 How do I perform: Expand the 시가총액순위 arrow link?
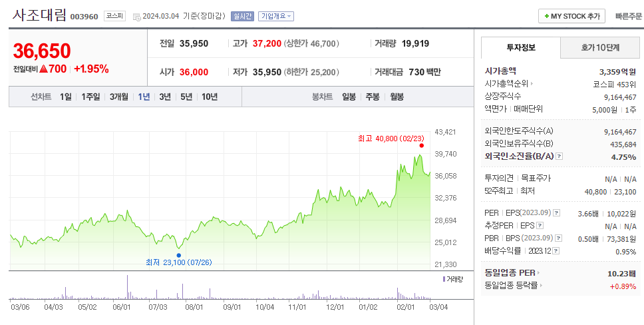[532, 84]
